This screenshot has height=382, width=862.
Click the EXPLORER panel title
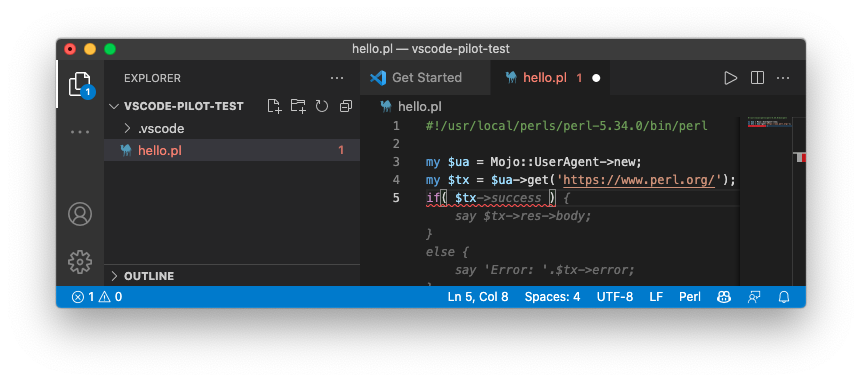[152, 78]
